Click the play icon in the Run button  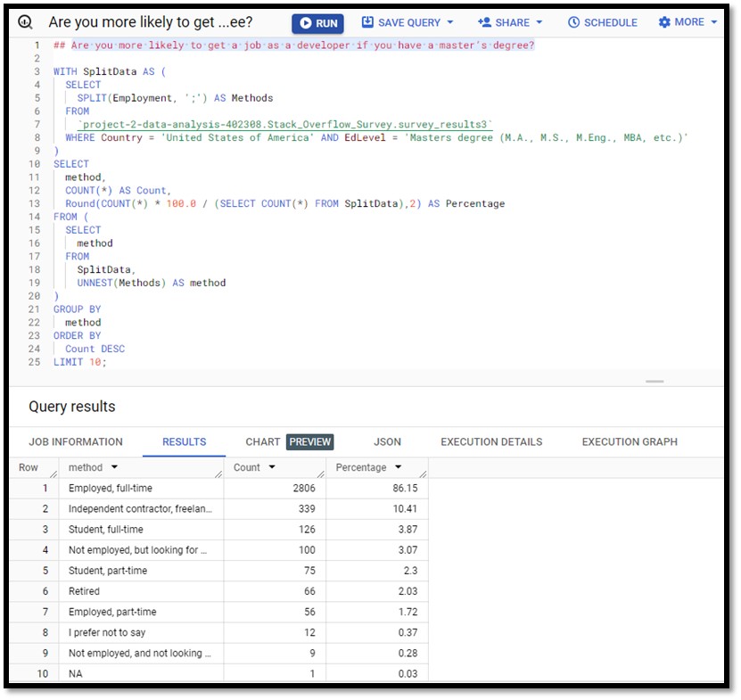(306, 23)
